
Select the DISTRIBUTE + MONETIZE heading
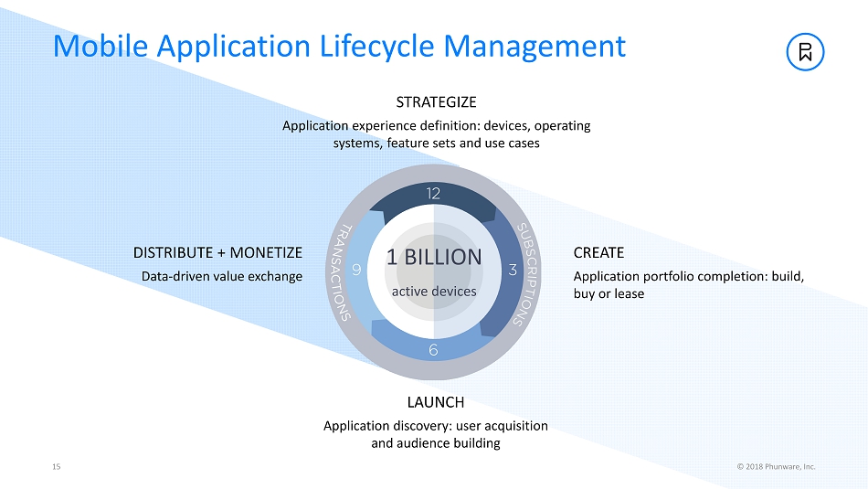[217, 252]
